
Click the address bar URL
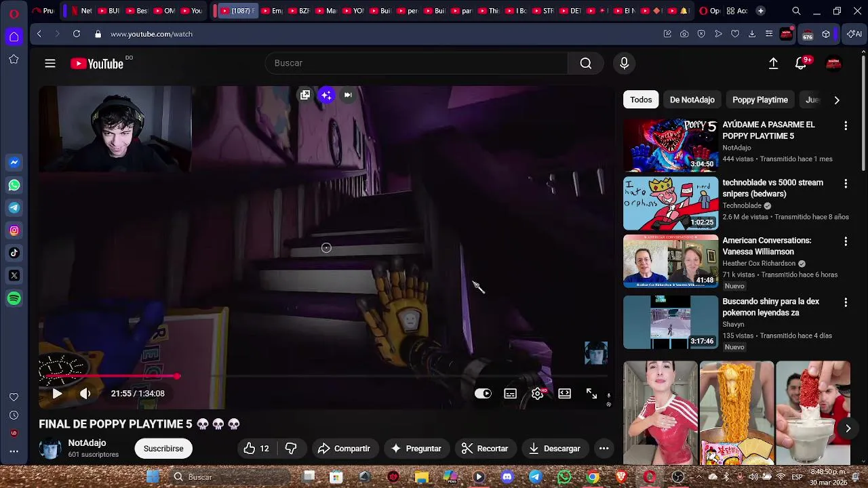click(151, 34)
